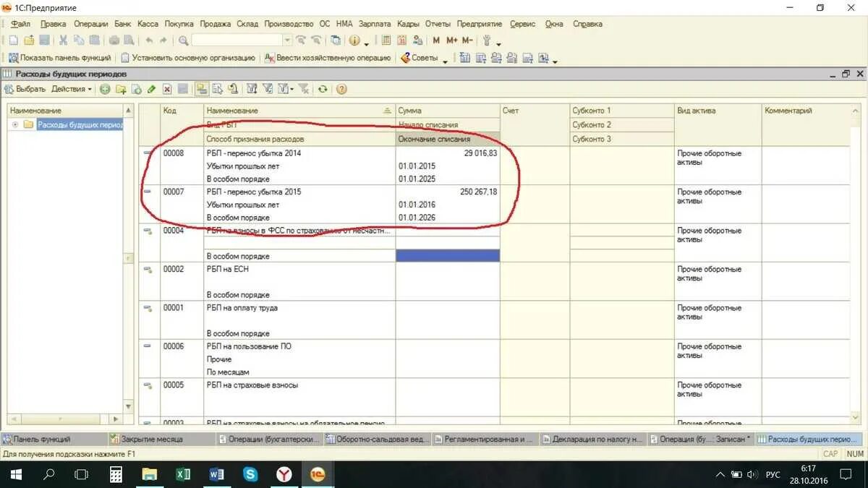Launch Excel from the Windows taskbar
The height and width of the screenshot is (488, 868).
click(x=183, y=474)
